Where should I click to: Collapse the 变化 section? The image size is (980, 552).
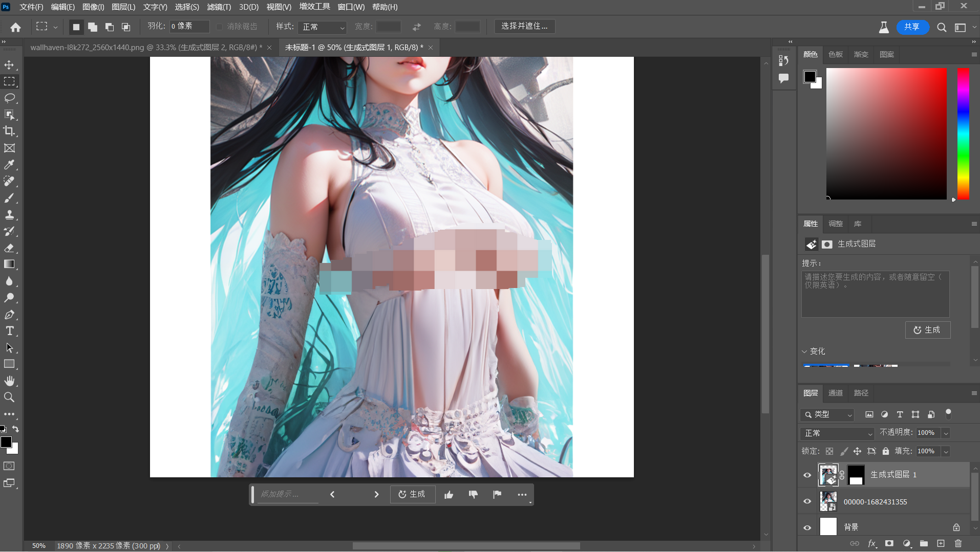[804, 351]
